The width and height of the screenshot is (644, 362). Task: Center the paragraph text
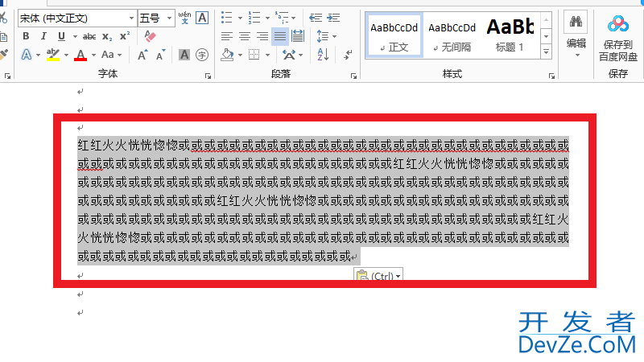click(245, 36)
